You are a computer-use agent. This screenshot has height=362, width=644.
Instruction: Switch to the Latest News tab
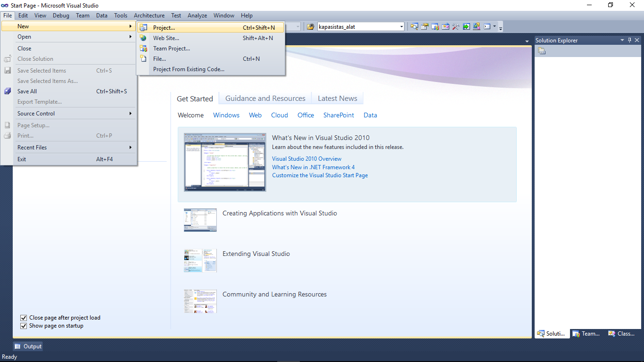pos(338,98)
